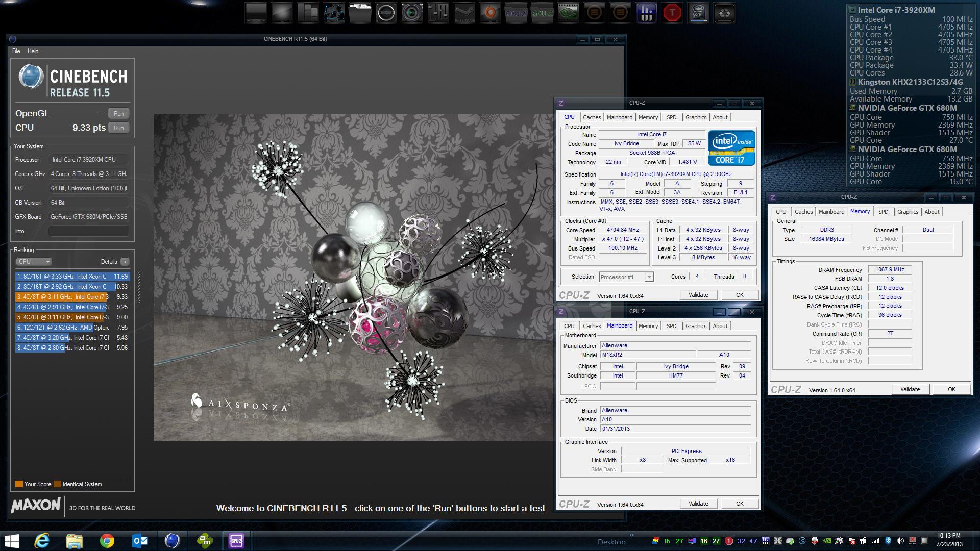This screenshot has height=551, width=980.
Task: Open the HWiNFO blue bars dock icon
Action: click(x=646, y=13)
